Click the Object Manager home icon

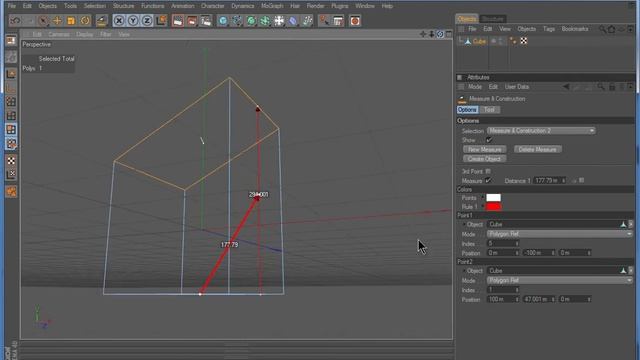(611, 29)
